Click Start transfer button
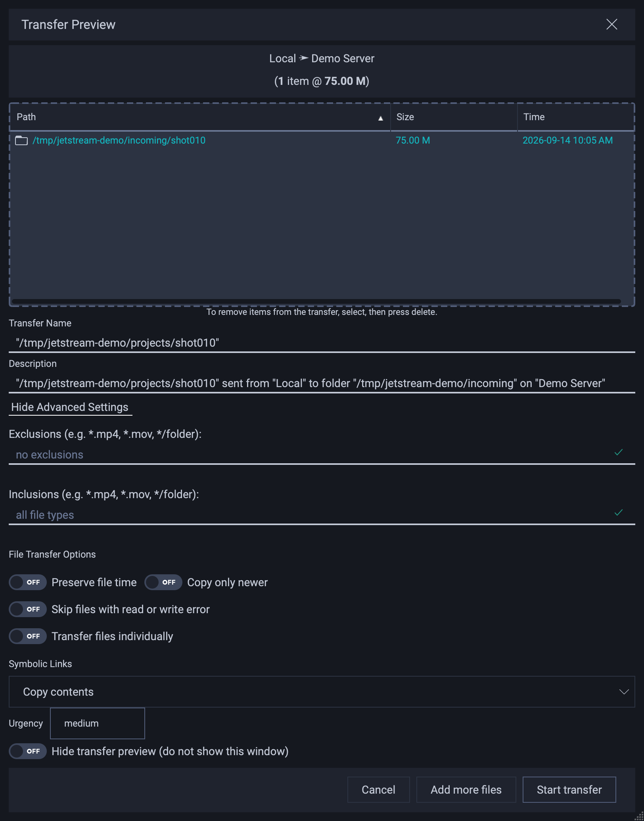 click(569, 790)
